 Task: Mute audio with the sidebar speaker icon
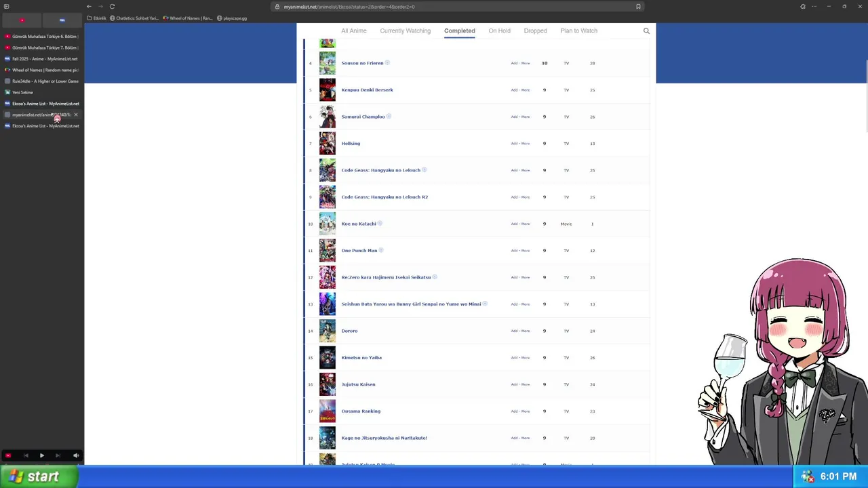pyautogui.click(x=76, y=456)
